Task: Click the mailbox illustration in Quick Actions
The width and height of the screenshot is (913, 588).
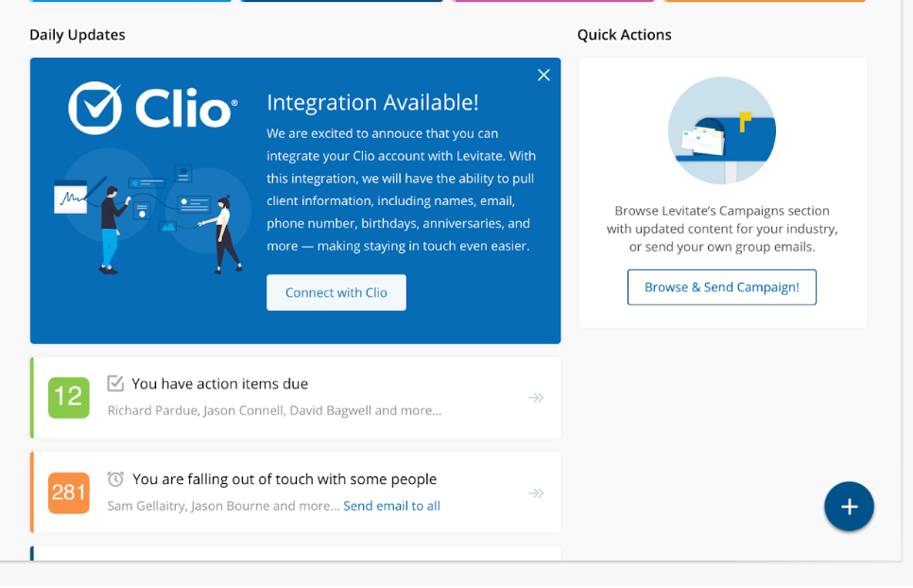Action: 721,130
